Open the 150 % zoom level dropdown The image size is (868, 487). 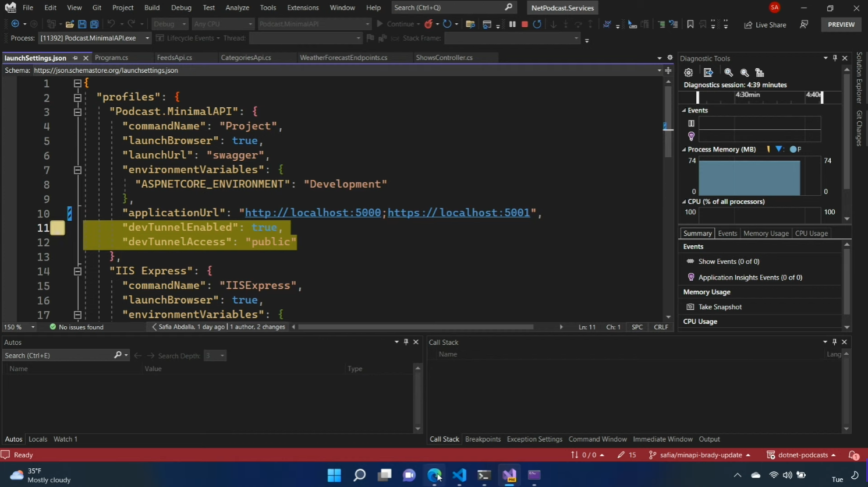pos(33,327)
